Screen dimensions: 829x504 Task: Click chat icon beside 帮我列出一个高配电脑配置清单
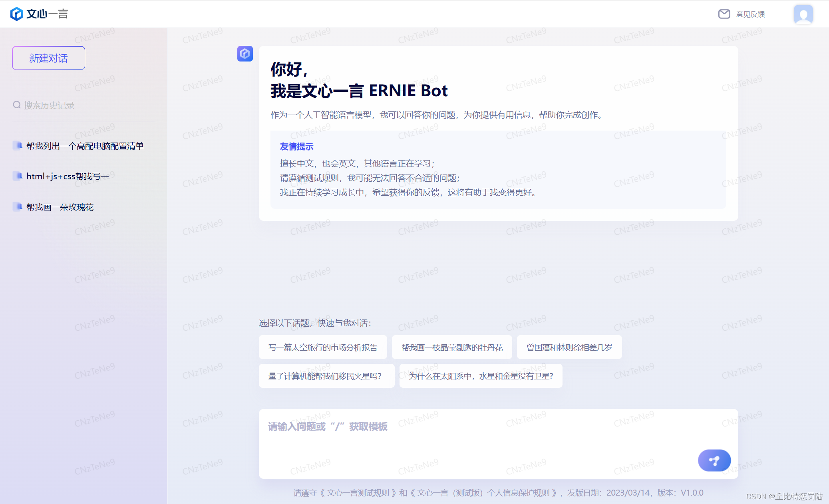point(18,145)
